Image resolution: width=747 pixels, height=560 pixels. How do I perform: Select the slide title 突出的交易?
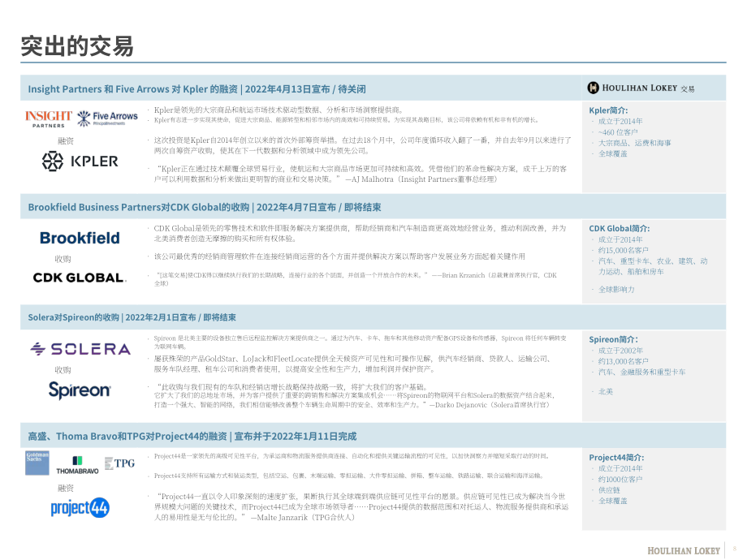tap(77, 45)
